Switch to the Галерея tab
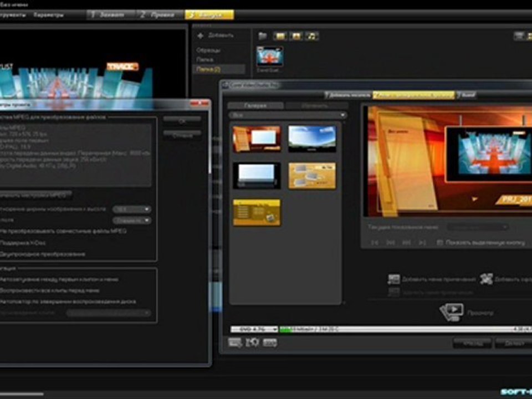The image size is (532, 399). (255, 105)
